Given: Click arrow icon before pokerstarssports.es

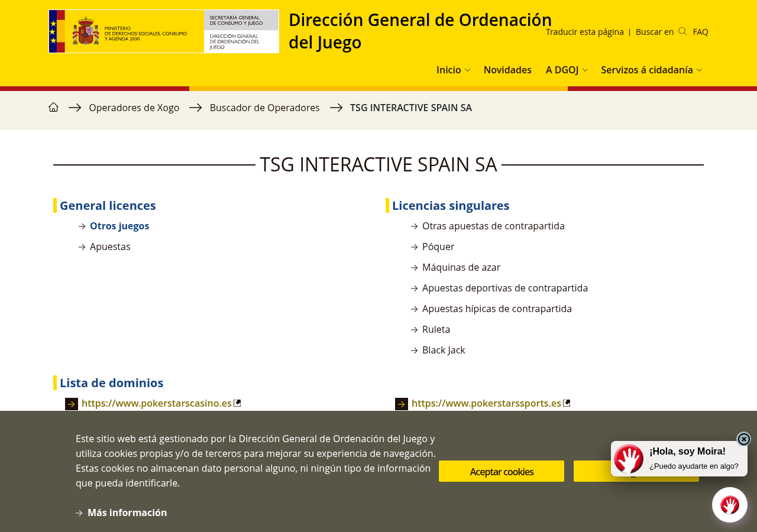Looking at the screenshot, I should tap(402, 404).
